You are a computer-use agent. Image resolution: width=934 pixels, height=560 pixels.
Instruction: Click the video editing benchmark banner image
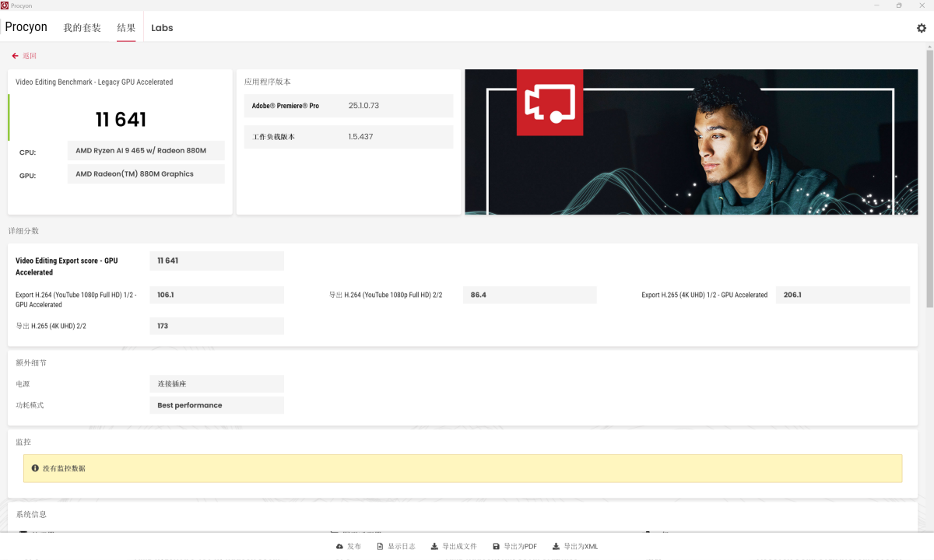pyautogui.click(x=691, y=142)
